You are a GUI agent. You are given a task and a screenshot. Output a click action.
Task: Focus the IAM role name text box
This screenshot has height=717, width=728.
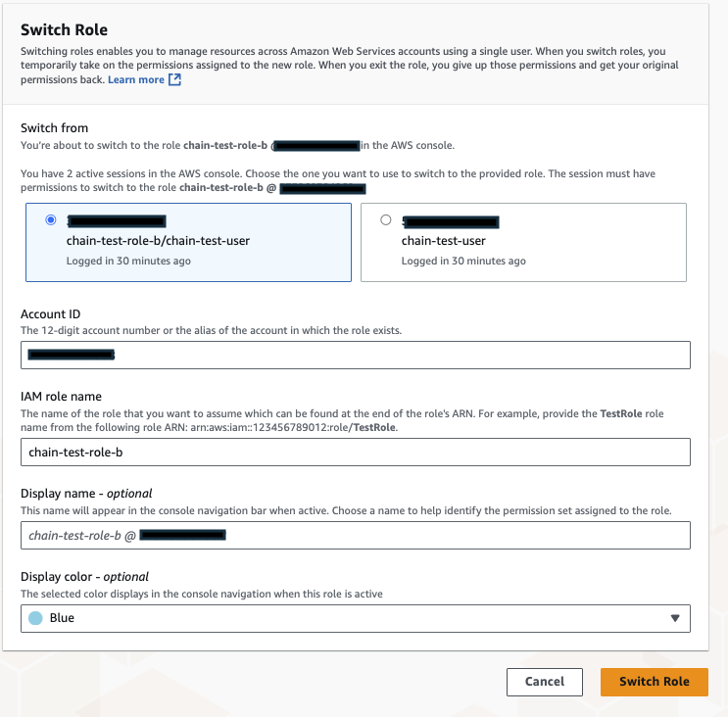[355, 452]
